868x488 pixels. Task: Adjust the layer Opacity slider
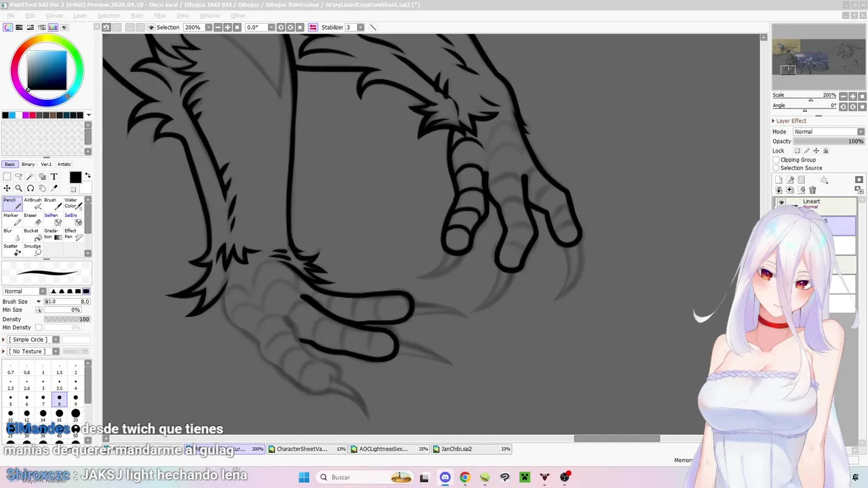pyautogui.click(x=829, y=141)
